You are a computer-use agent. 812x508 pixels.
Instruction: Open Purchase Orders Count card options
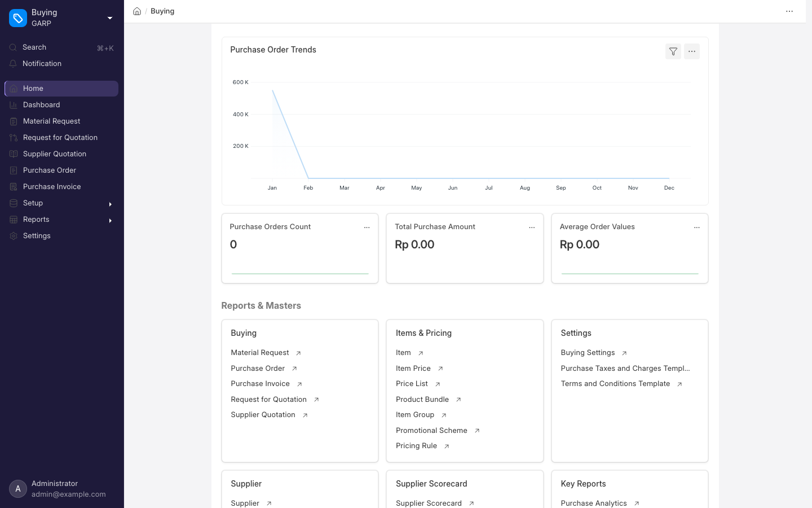tap(367, 227)
